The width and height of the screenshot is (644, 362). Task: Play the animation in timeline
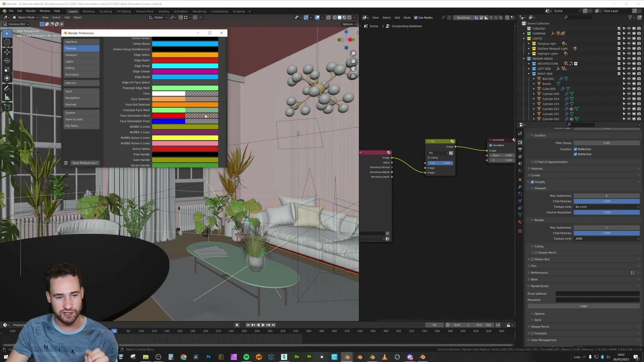(263, 325)
